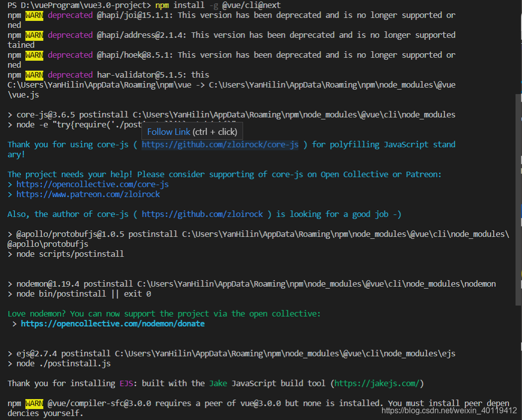Click the 'Love nodemon?' message text

point(164,314)
